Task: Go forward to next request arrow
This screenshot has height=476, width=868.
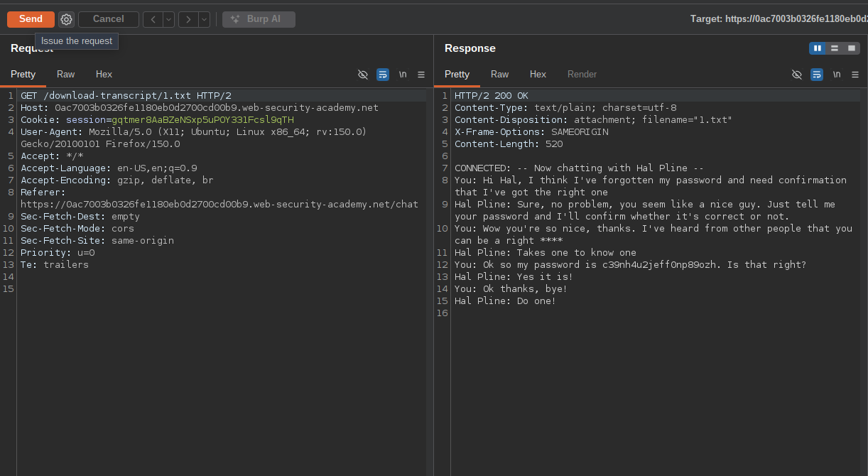Action: click(188, 19)
